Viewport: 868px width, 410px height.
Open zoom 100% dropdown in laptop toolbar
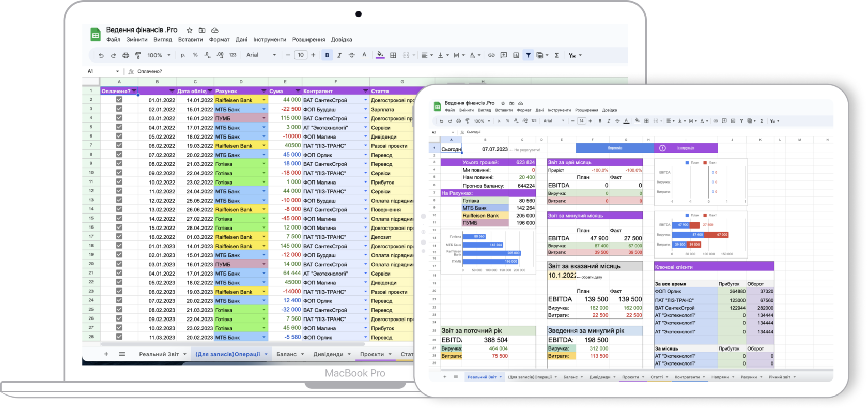[159, 55]
